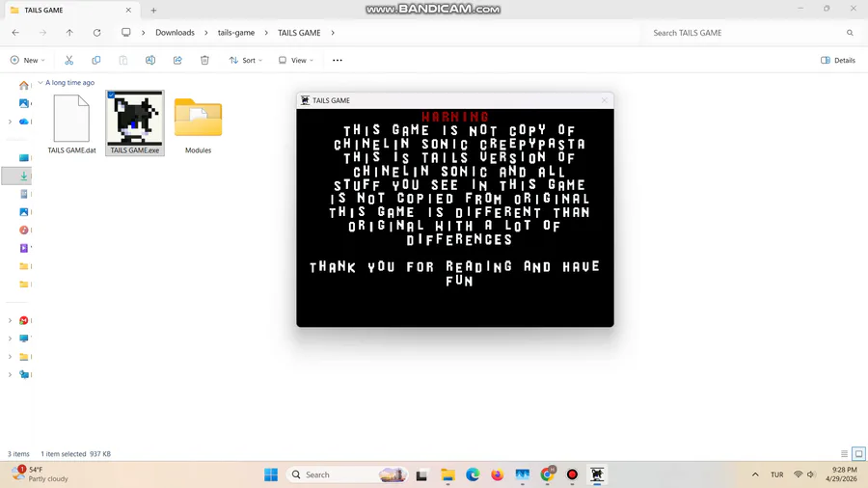This screenshot has width=868, height=488.
Task: Click the Delete trash icon
Action: (x=204, y=61)
